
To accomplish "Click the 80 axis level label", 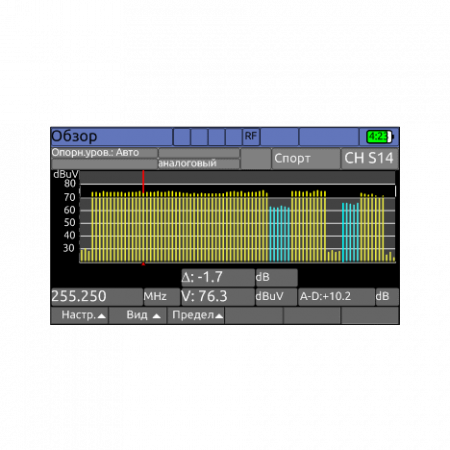I will tap(70, 184).
